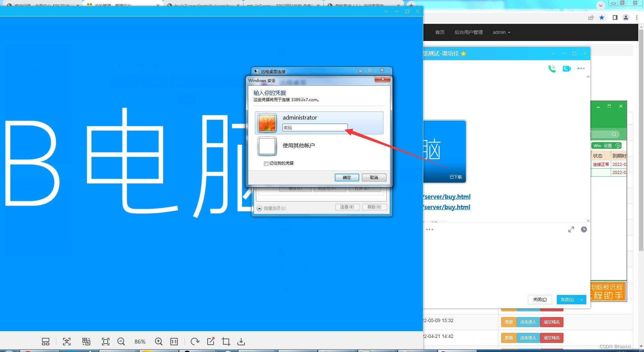Click 帮助 button in Remote Desktop window
The image size is (644, 352).
coord(375,207)
